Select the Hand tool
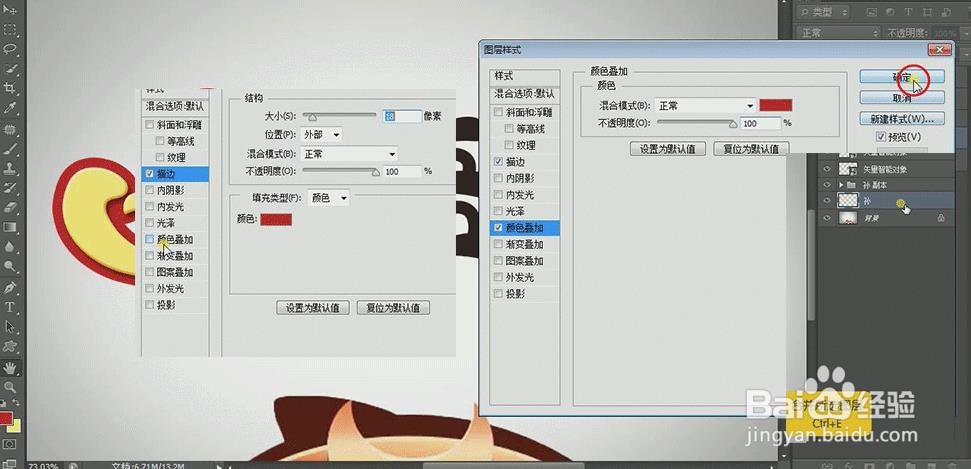Screen dimensions: 971x469 (10, 367)
